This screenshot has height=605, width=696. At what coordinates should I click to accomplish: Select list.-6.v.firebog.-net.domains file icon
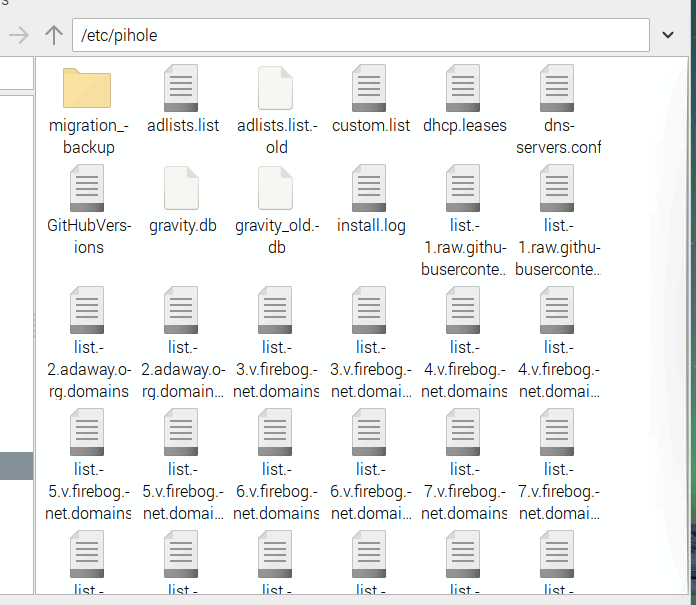tap(275, 432)
